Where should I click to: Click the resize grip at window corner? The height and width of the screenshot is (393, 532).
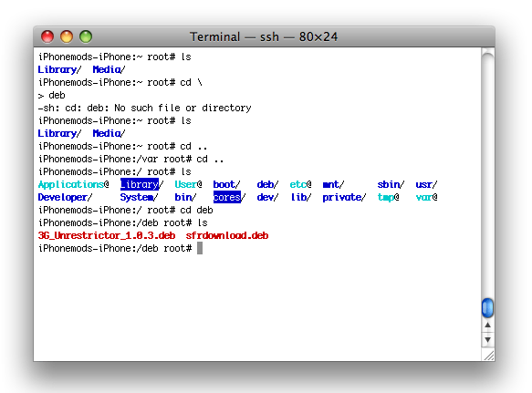point(489,356)
